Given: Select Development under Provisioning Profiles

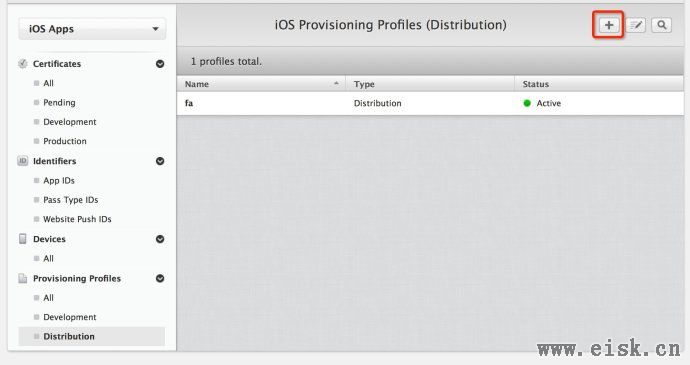Looking at the screenshot, I should pos(70,317).
